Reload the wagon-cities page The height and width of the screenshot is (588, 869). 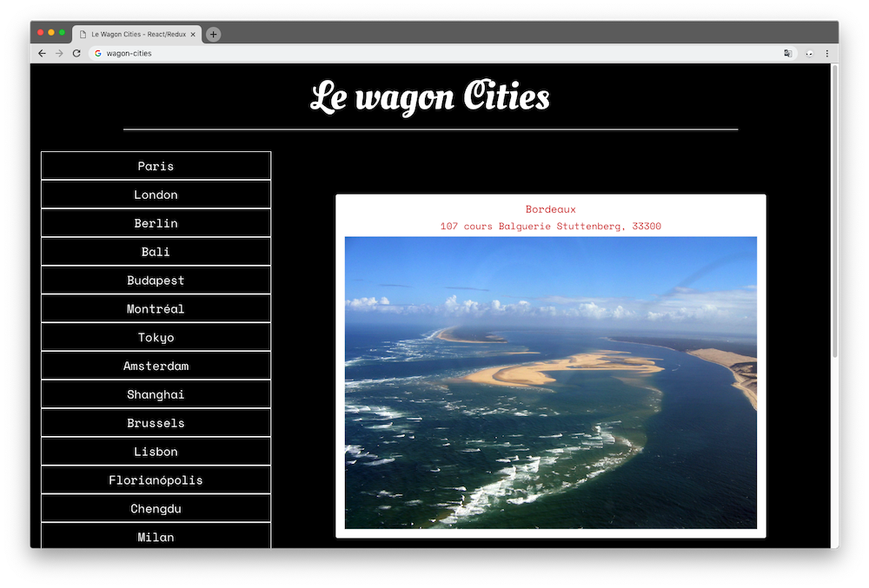pyautogui.click(x=76, y=53)
